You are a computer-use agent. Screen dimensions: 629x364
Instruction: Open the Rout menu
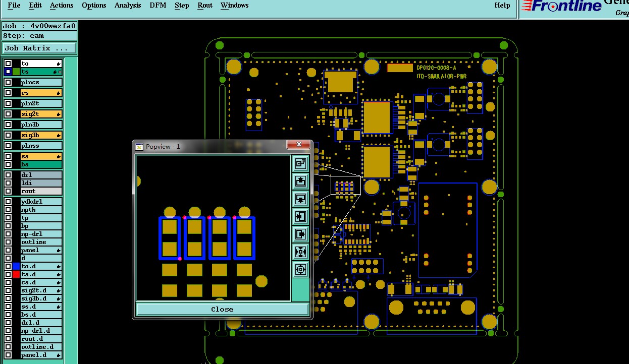[205, 5]
